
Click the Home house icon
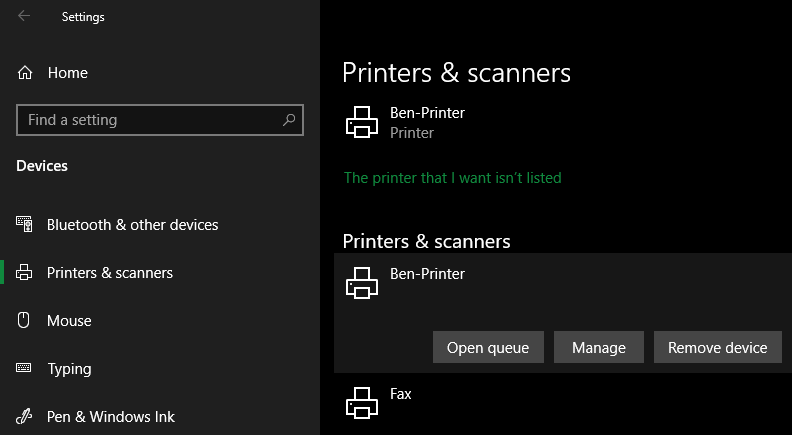pos(25,73)
